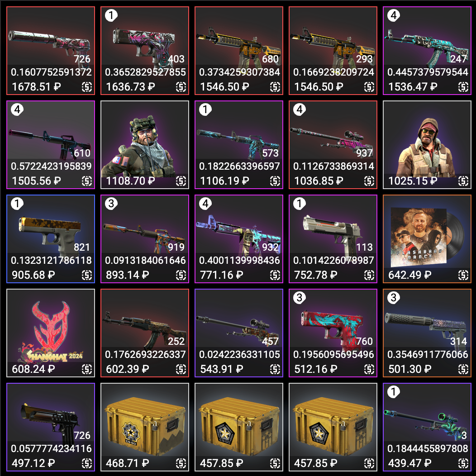Click the Steam icon on the 1108.70 ₽ agent
This screenshot has width=476, height=476.
181,181
